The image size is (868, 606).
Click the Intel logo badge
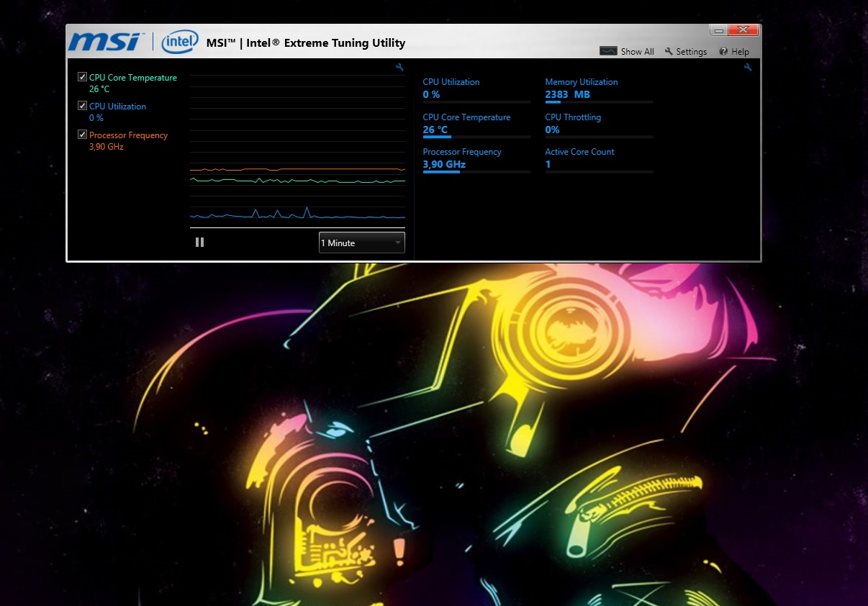click(180, 42)
